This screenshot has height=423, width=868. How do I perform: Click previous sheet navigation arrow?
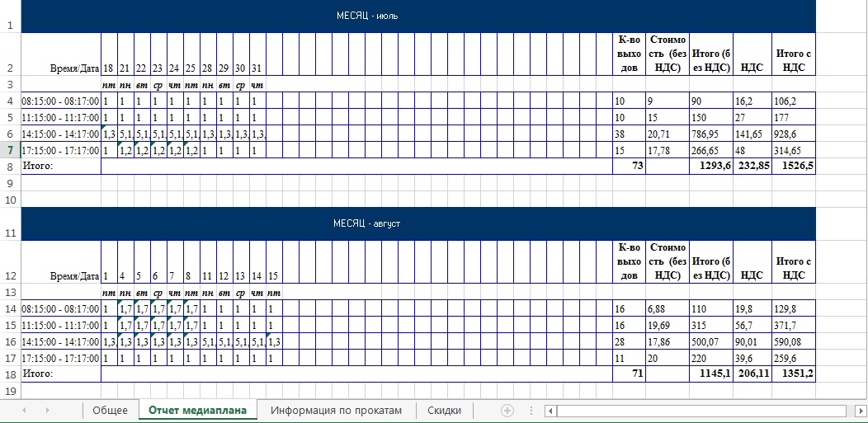[24, 411]
